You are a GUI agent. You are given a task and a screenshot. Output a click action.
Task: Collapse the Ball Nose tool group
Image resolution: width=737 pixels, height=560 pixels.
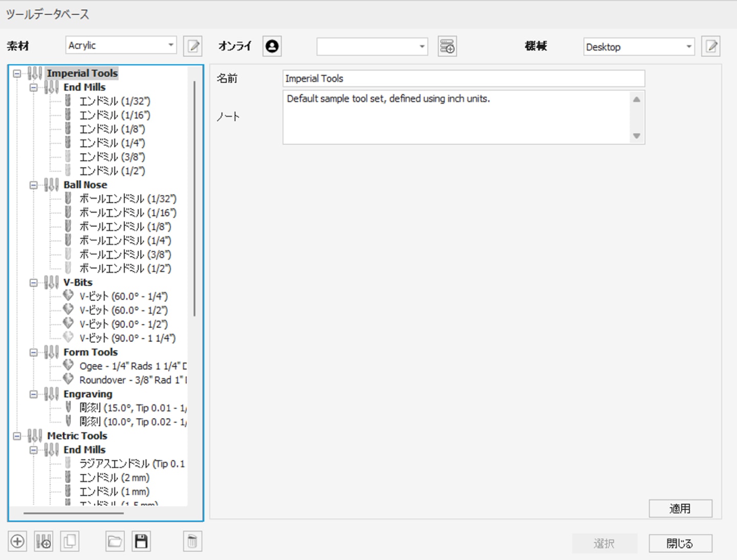[x=34, y=185]
